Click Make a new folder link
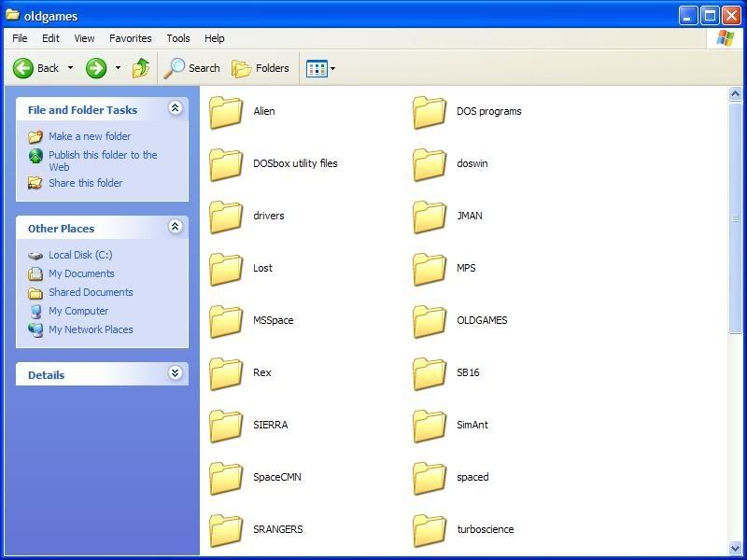The image size is (747, 560). (x=90, y=136)
